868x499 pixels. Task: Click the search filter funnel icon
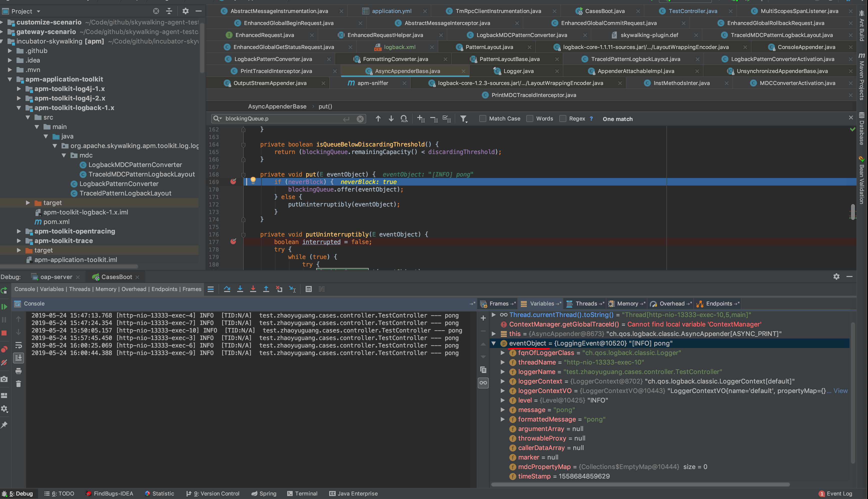click(x=464, y=118)
